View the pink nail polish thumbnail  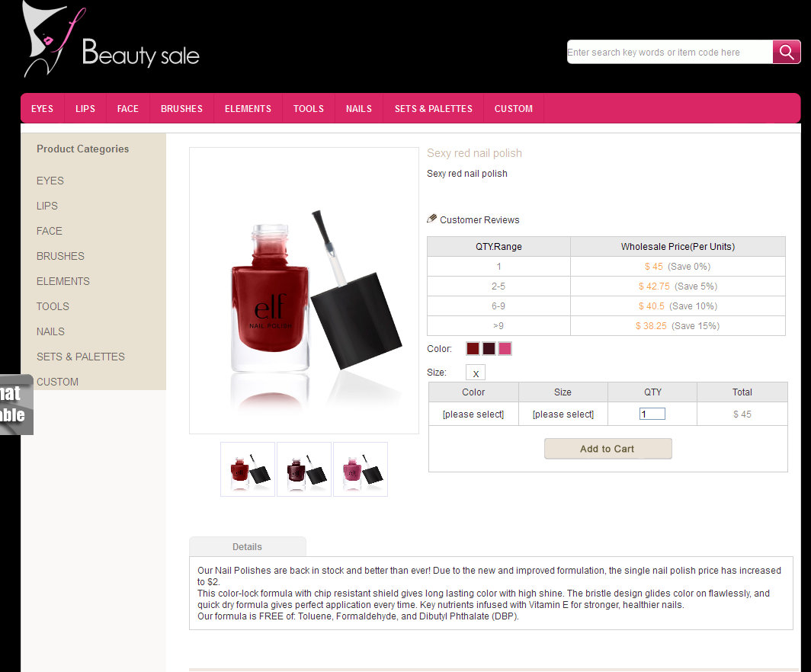click(x=361, y=469)
